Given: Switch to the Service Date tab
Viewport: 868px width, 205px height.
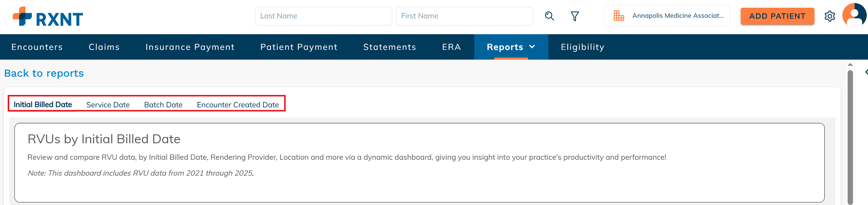Looking at the screenshot, I should 108,105.
